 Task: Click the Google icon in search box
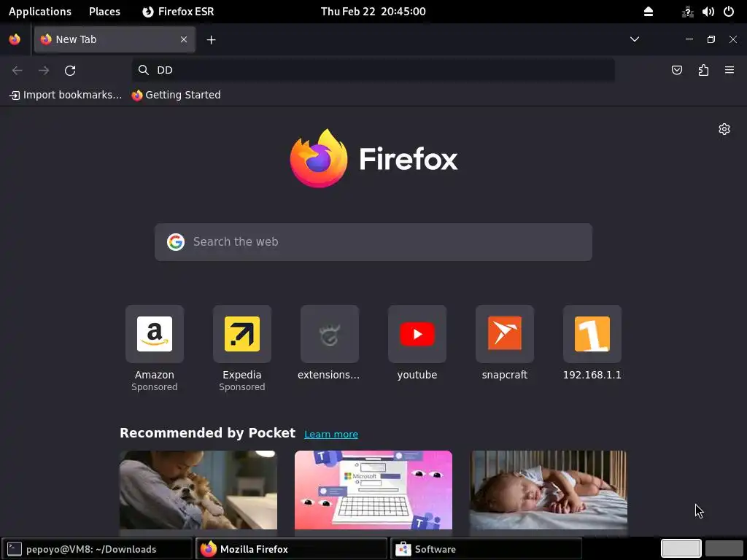click(176, 242)
